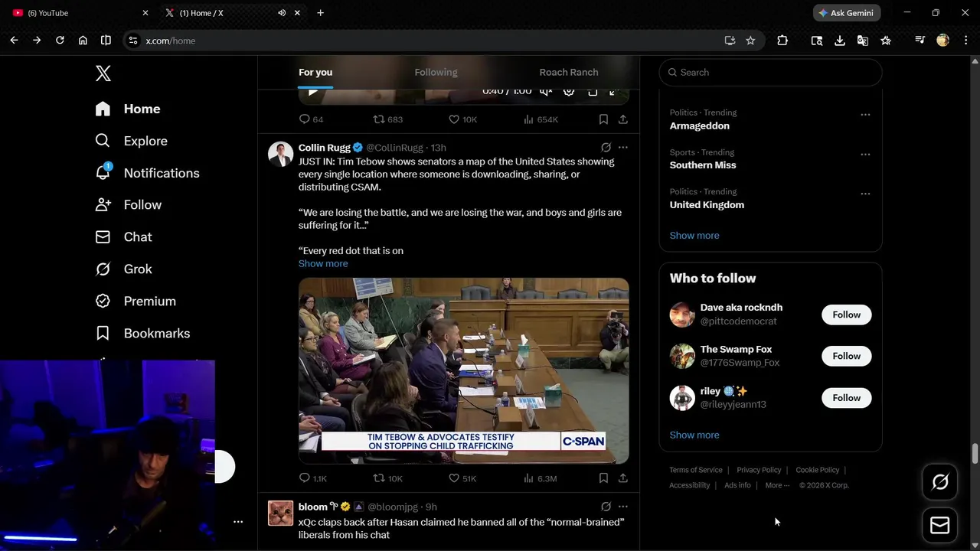
Task: Enter fullscreen on the top video
Action: [x=614, y=91]
